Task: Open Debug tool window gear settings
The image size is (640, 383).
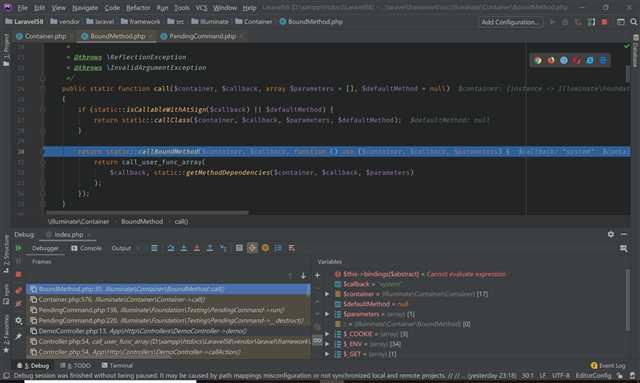Action: click(x=611, y=234)
